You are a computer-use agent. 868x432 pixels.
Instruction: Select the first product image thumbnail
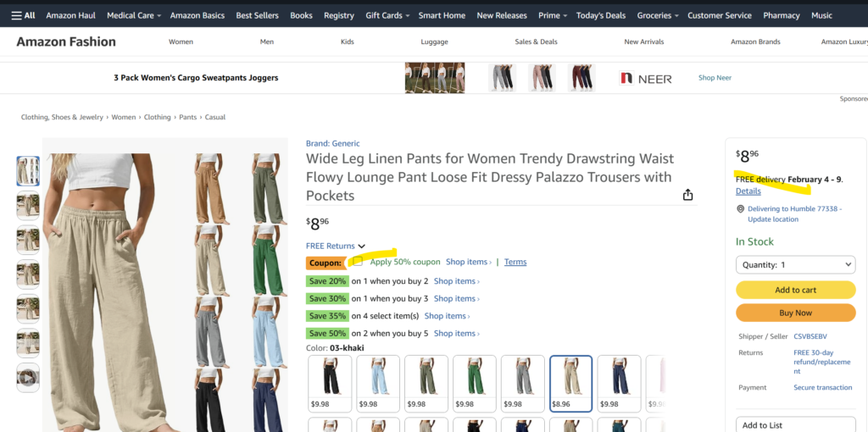(x=28, y=171)
